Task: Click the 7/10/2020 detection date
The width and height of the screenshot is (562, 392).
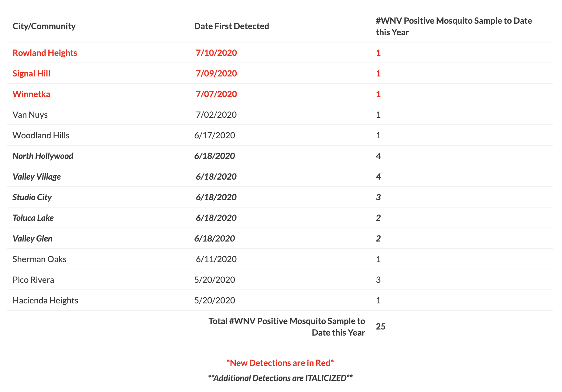Action: coord(216,53)
